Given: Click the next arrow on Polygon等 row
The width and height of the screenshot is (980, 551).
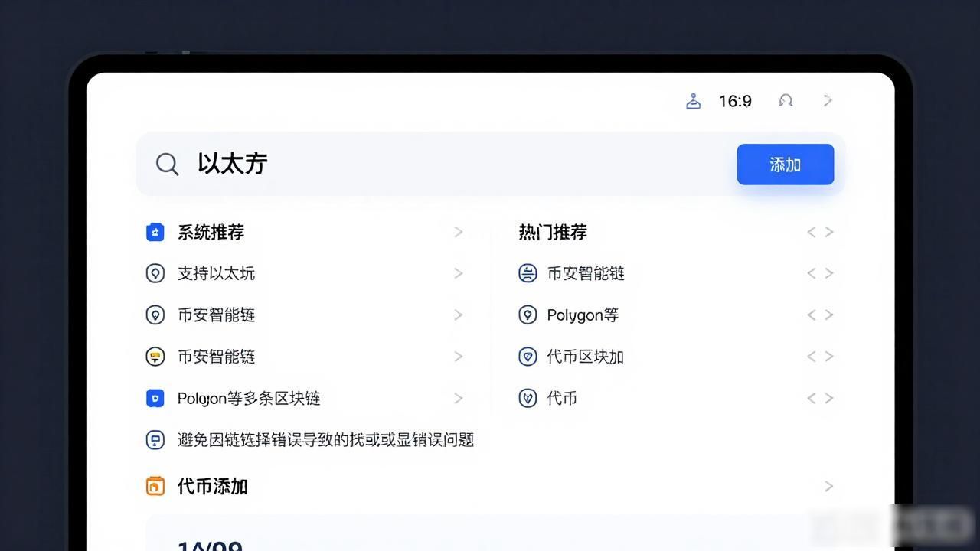Looking at the screenshot, I should click(829, 315).
